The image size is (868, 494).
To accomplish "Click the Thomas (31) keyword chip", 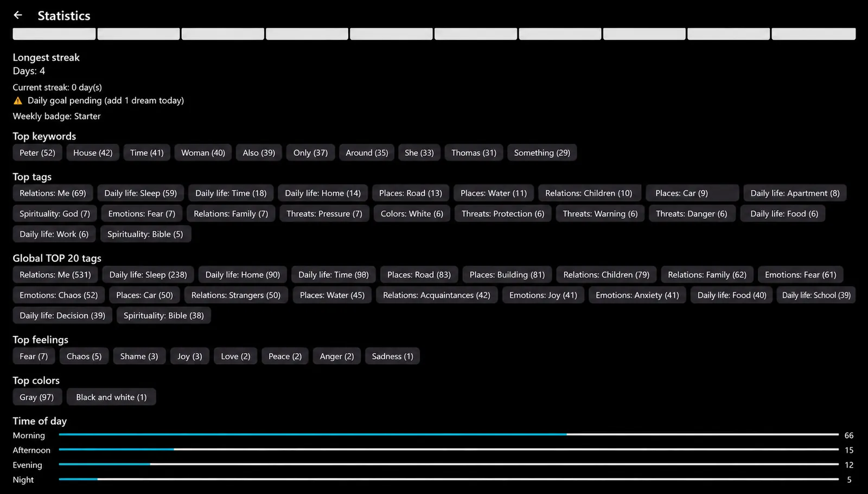I will [x=474, y=153].
